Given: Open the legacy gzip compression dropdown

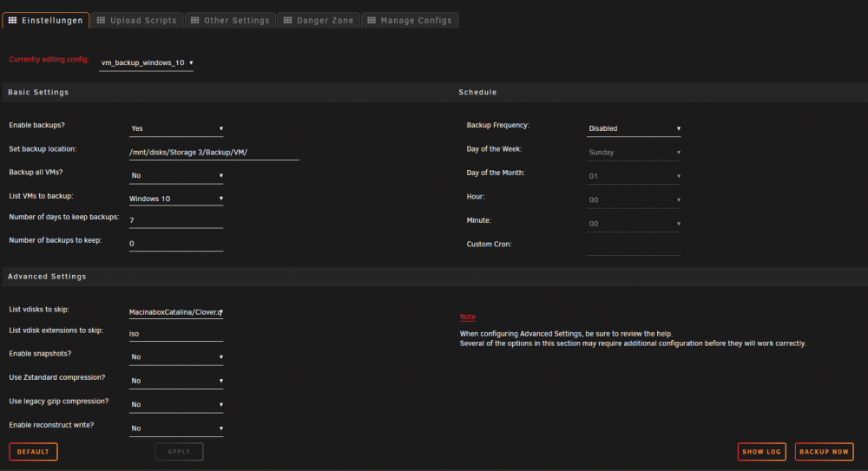Looking at the screenshot, I should click(x=176, y=404).
